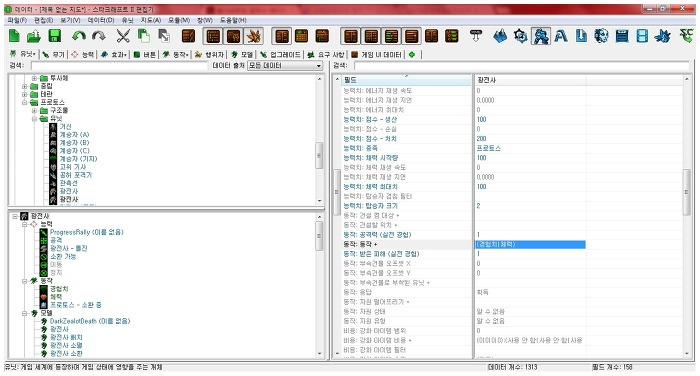Click the brown green-checklist icon left of T-arrow
700x376 pixels.
pos(452,36)
